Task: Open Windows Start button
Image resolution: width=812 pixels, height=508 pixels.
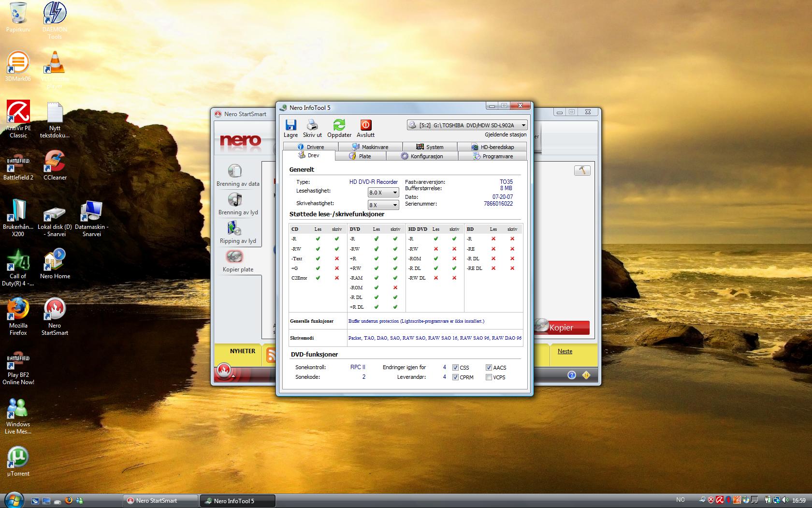Action: (x=13, y=500)
